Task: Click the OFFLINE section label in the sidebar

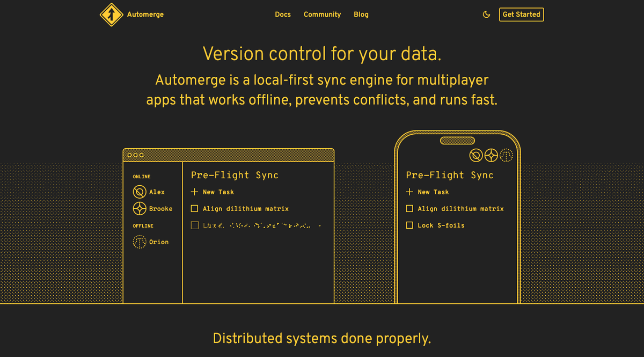Action: 143,226
